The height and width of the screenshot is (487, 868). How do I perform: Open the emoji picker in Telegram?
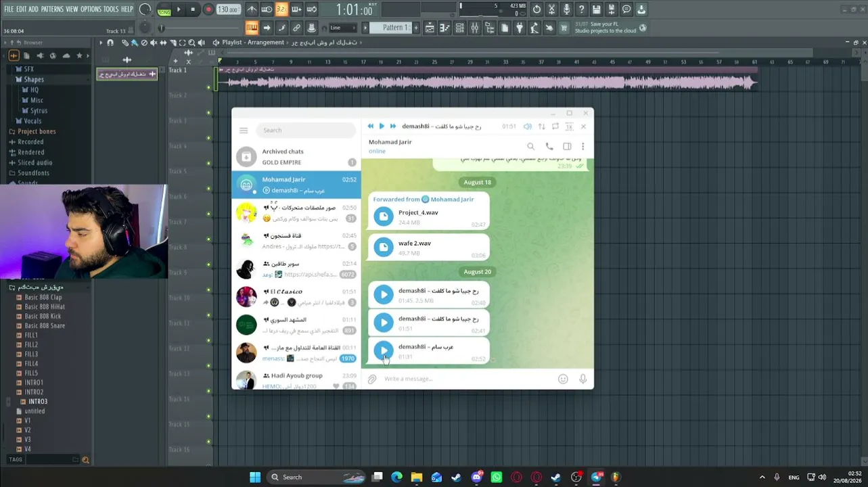(563, 379)
